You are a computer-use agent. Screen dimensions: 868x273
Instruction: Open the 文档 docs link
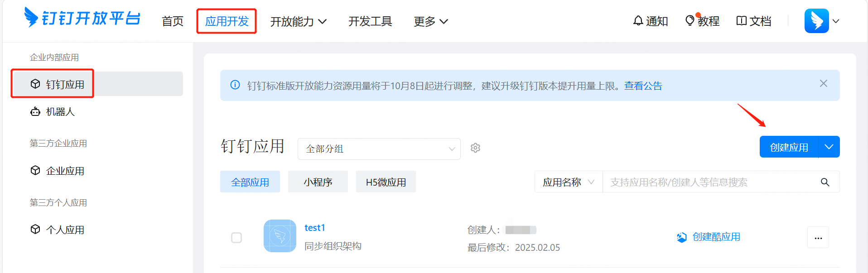coord(760,21)
